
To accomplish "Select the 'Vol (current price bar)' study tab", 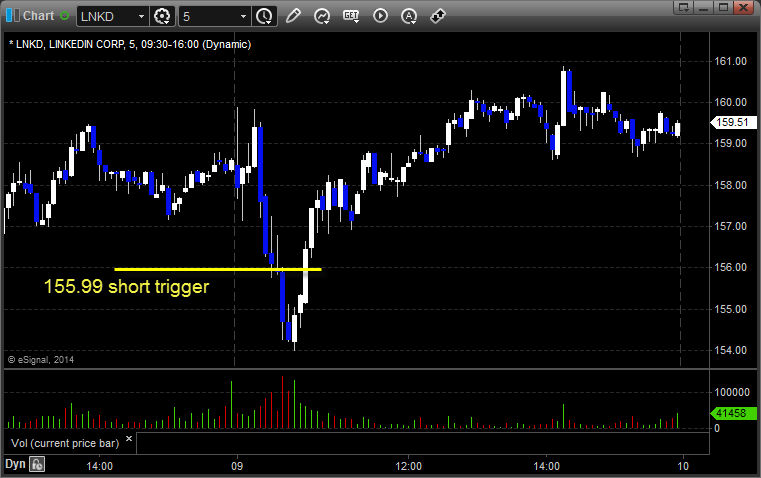I will 65,443.
